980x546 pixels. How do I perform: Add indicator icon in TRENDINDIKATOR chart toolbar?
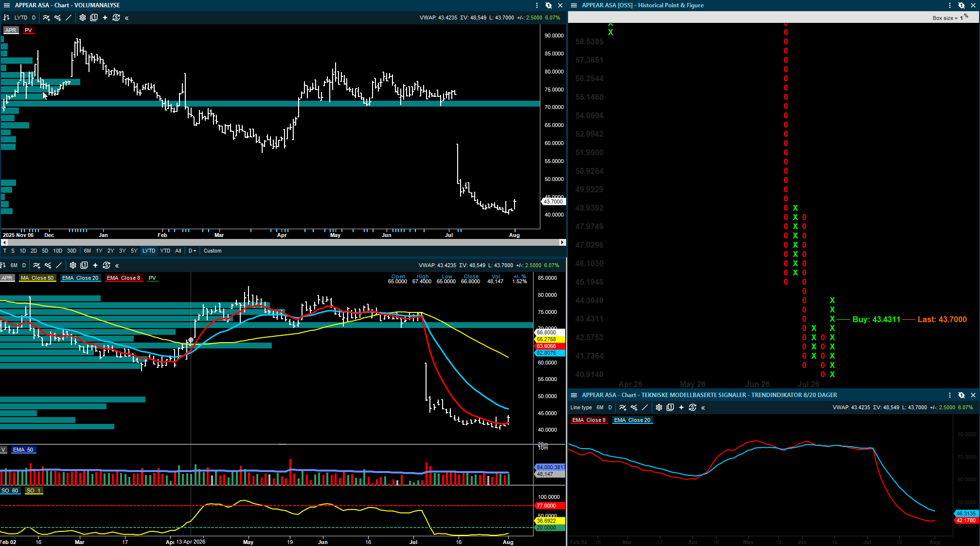pyautogui.click(x=623, y=407)
